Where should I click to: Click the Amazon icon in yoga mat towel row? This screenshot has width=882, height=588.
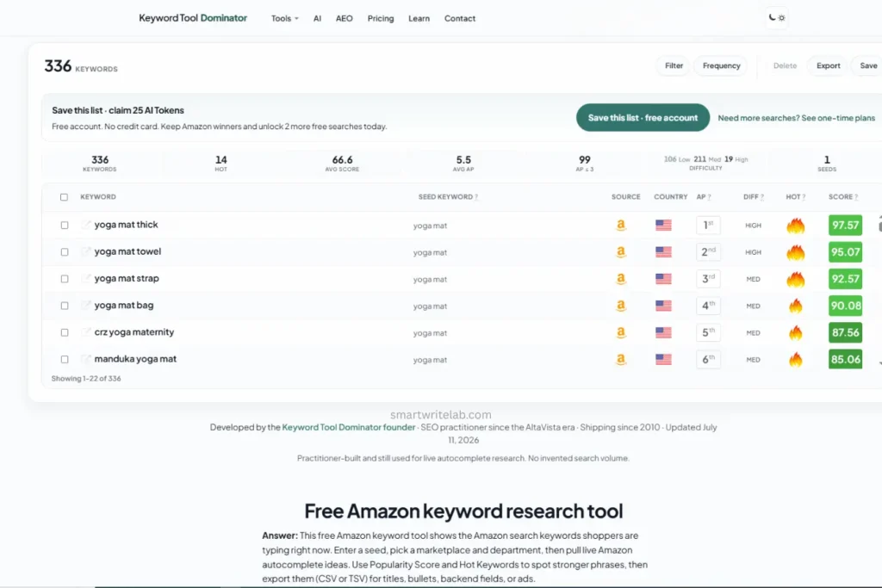coord(621,252)
